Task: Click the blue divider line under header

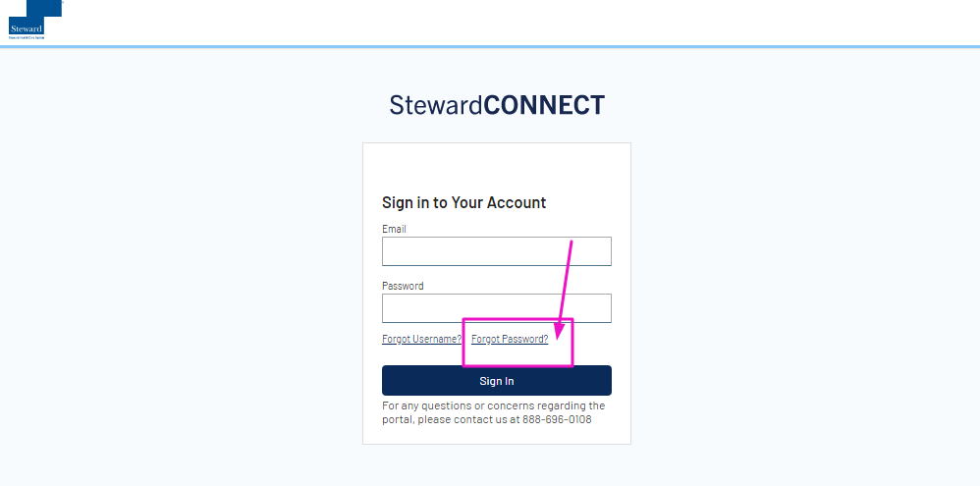Action: click(490, 47)
